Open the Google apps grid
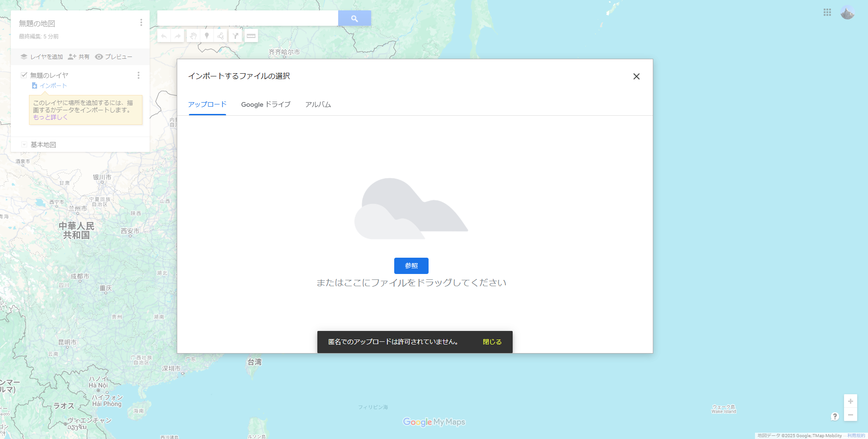Image resolution: width=868 pixels, height=439 pixels. click(827, 13)
